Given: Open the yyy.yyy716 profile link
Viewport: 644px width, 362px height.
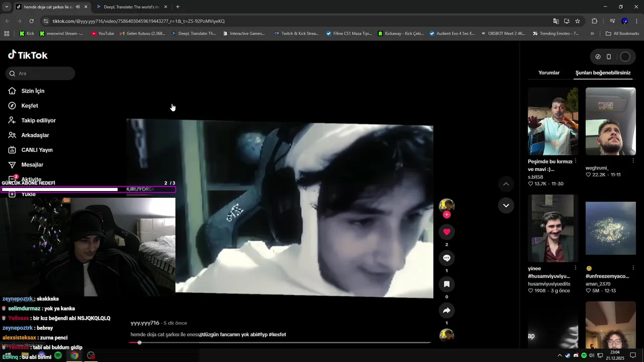Looking at the screenshot, I should point(145,323).
